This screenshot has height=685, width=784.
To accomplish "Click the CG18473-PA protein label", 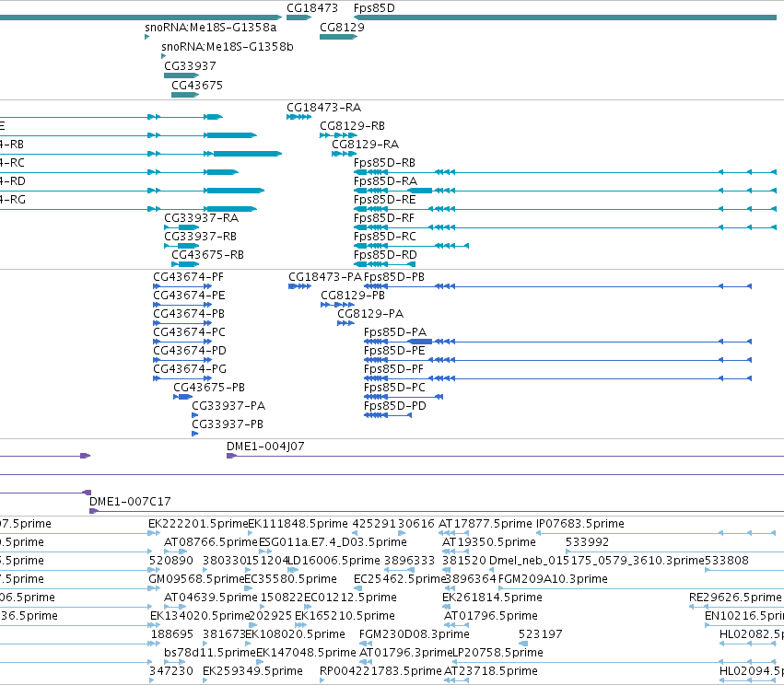I will [x=324, y=277].
